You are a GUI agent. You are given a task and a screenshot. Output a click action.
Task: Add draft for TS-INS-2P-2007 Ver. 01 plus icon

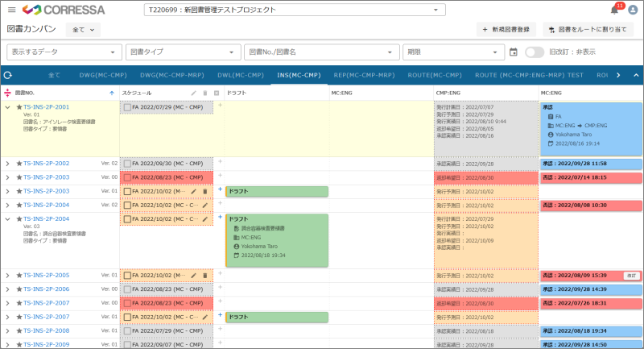220,315
